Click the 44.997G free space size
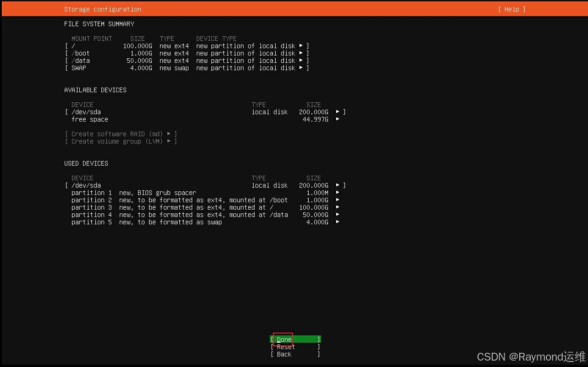Image resolution: width=588 pixels, height=367 pixels. (x=316, y=119)
